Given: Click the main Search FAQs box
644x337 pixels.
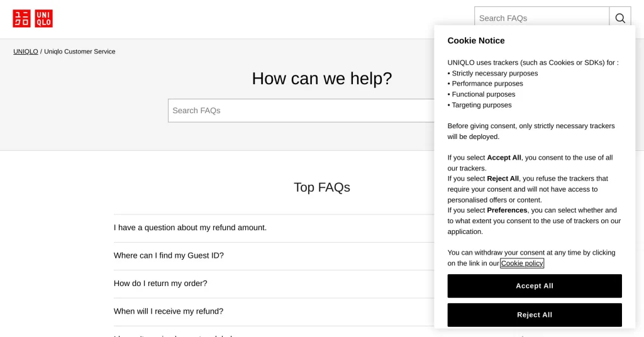Looking at the screenshot, I should click(x=301, y=111).
